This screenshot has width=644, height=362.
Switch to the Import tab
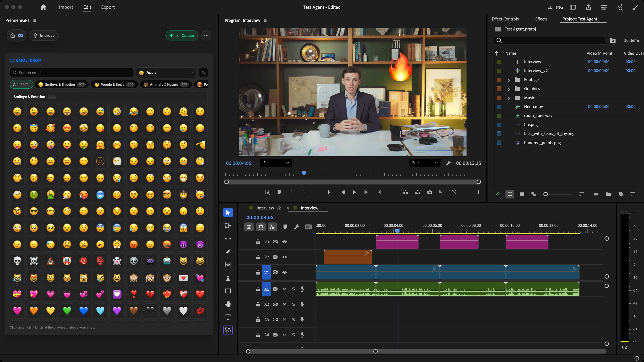pyautogui.click(x=66, y=7)
